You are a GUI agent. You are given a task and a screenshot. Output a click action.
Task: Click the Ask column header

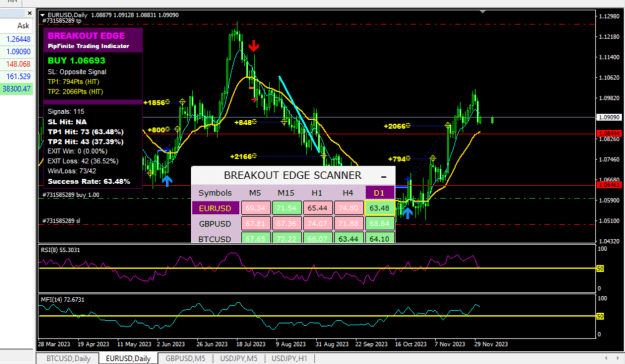click(23, 26)
